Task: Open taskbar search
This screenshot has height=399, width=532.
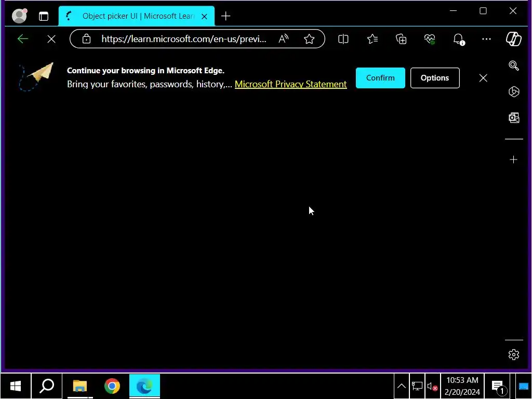Action: [47, 386]
